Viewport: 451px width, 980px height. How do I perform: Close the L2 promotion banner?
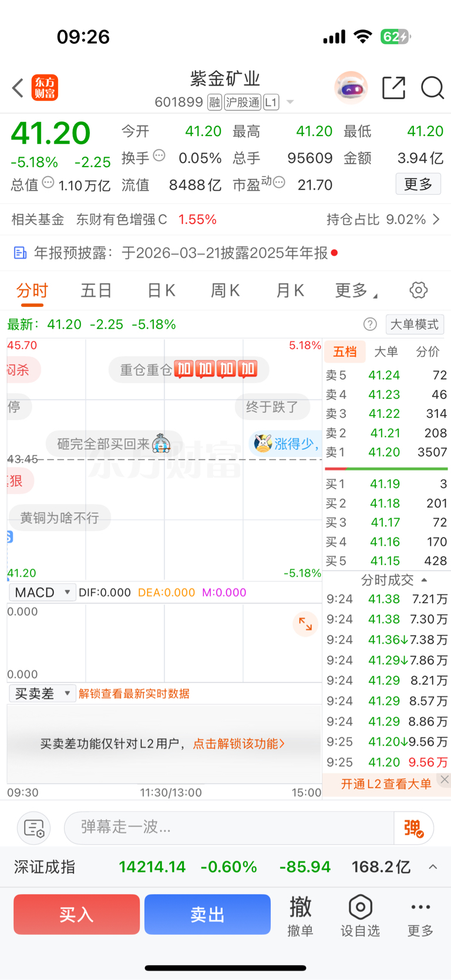(x=445, y=779)
